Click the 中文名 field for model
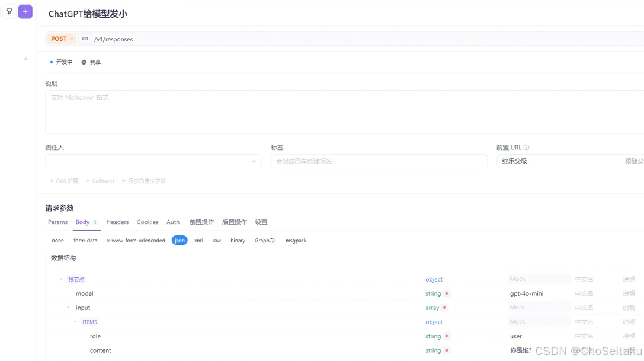The height and width of the screenshot is (361, 644). pyautogui.click(x=584, y=293)
